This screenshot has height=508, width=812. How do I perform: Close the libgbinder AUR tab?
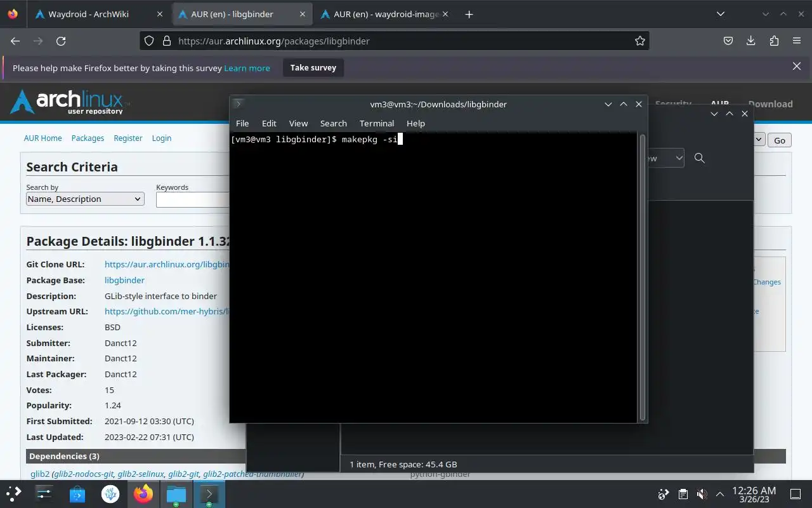[303, 14]
